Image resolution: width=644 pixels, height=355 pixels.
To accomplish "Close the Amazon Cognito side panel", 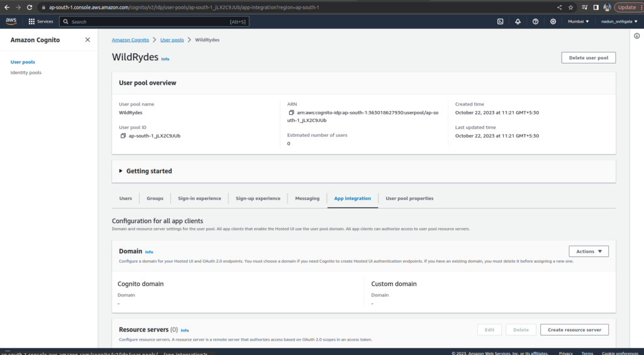I will 87,40.
